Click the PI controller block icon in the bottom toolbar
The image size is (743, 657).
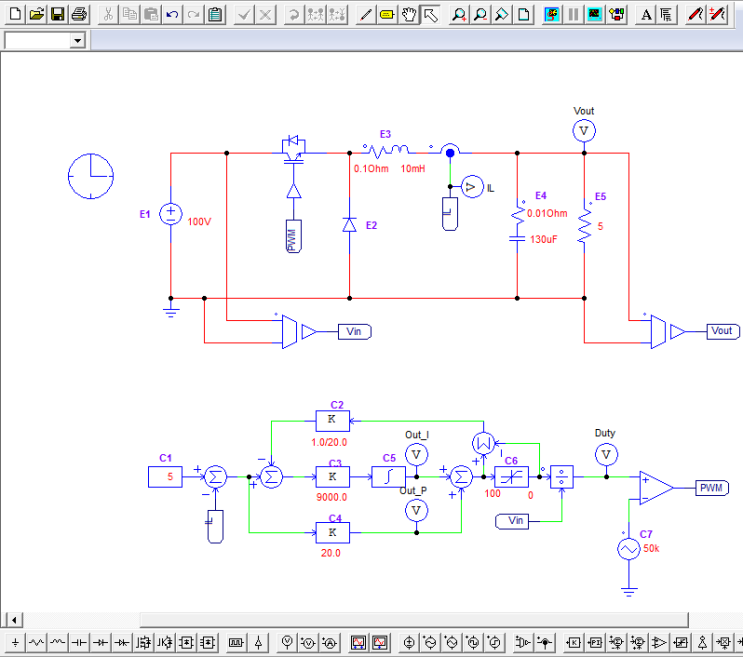(595, 642)
